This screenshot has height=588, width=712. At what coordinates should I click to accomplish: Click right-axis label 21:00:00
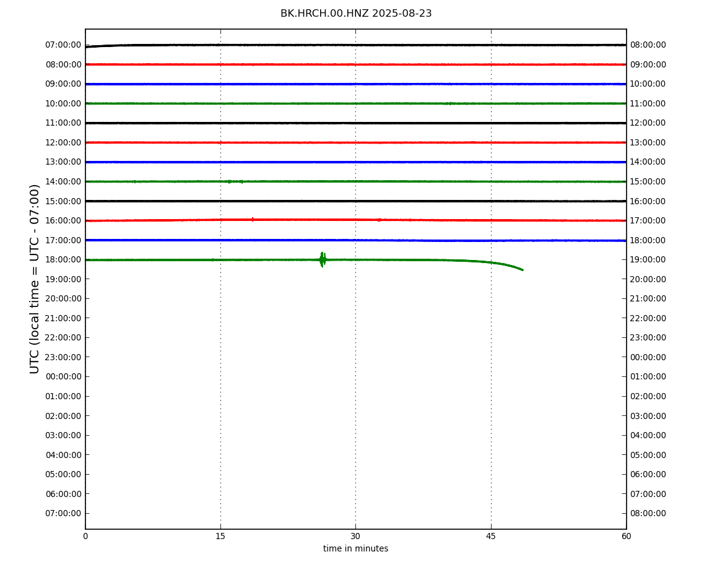[x=648, y=299]
